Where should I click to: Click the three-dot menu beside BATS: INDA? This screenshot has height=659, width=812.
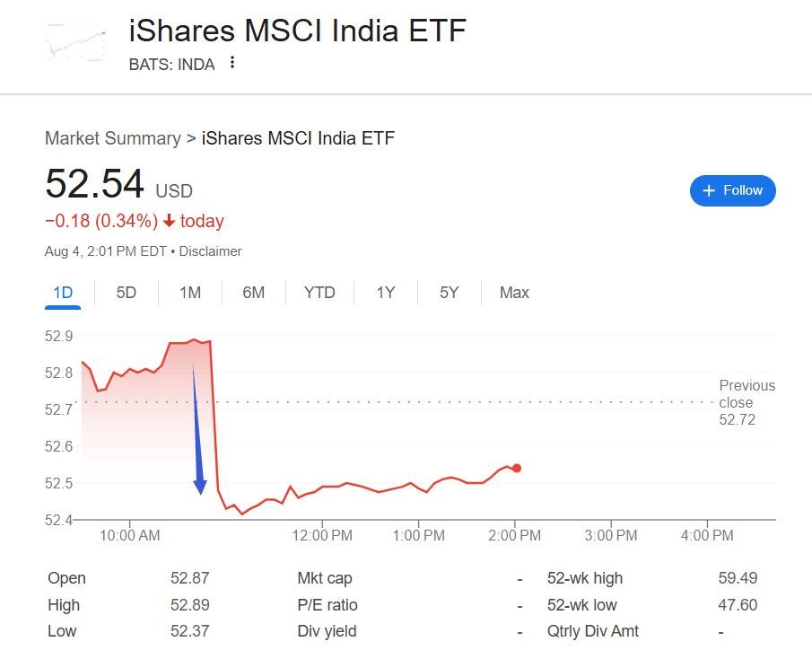tap(232, 63)
